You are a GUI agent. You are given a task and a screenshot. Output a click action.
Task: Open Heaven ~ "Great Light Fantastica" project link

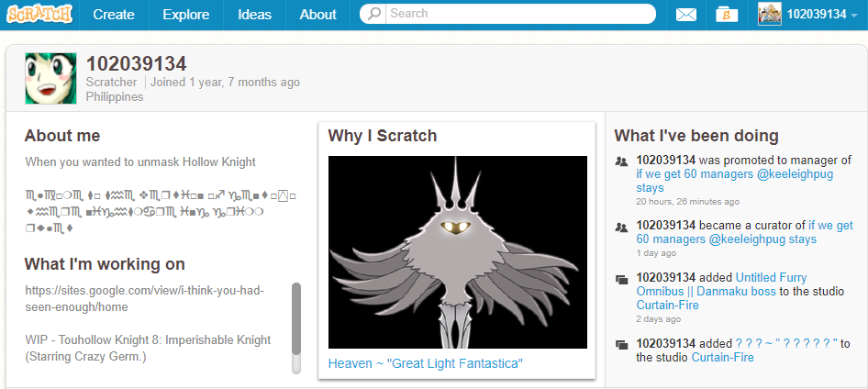coord(426,363)
